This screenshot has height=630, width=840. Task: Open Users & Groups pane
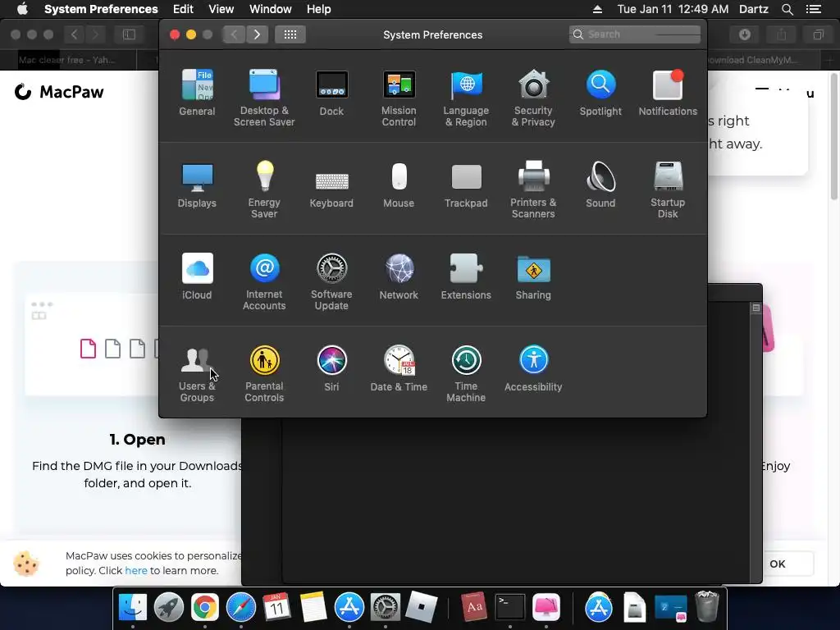tap(197, 374)
